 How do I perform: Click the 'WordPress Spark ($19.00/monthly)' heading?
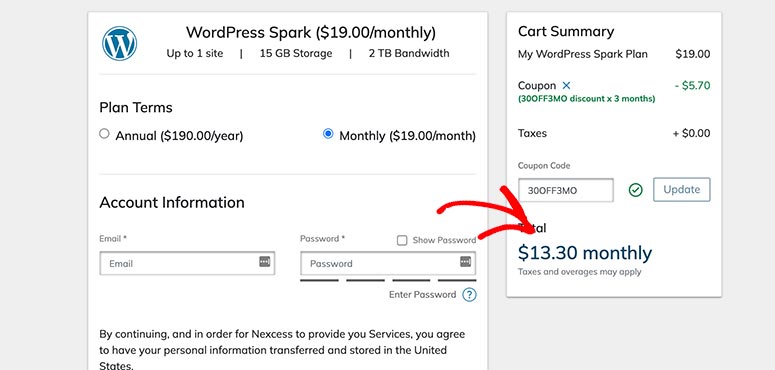[x=311, y=33]
